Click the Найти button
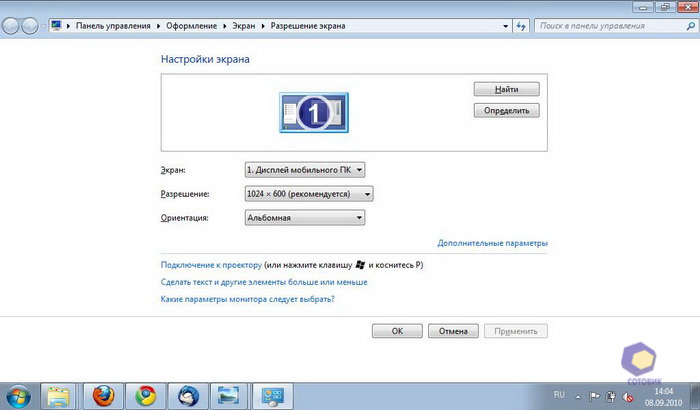 pos(506,90)
